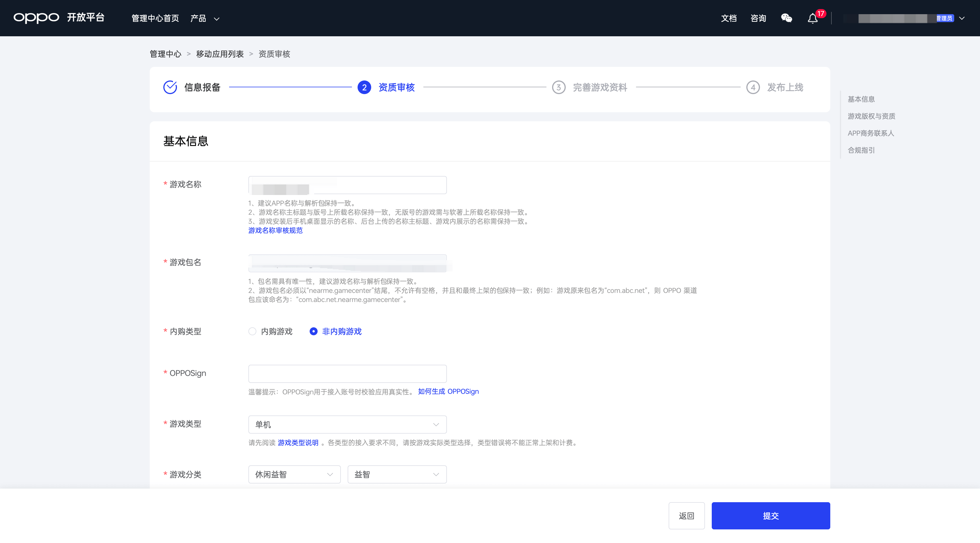Open the 如何生成 OPPOSign link
980x543 pixels.
[x=448, y=391]
